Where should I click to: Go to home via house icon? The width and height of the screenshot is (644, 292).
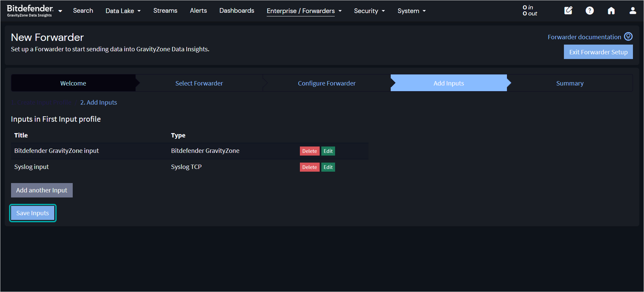pos(611,11)
